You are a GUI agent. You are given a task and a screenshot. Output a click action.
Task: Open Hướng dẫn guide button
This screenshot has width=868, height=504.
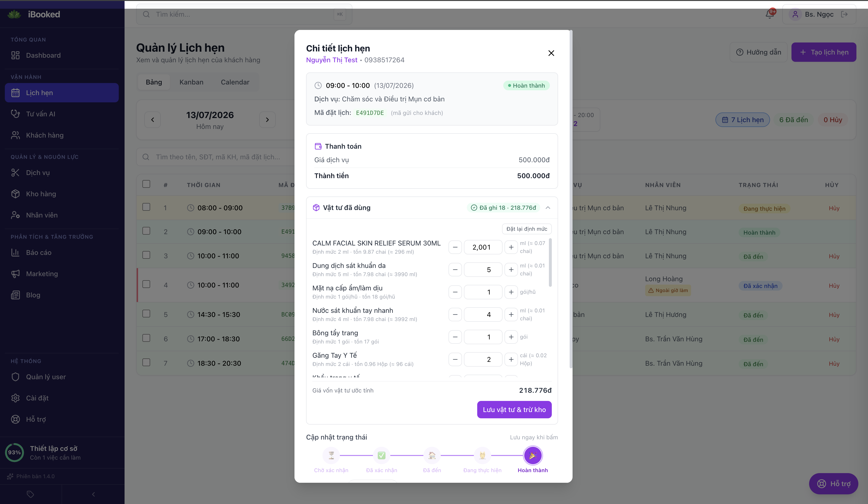(x=758, y=52)
